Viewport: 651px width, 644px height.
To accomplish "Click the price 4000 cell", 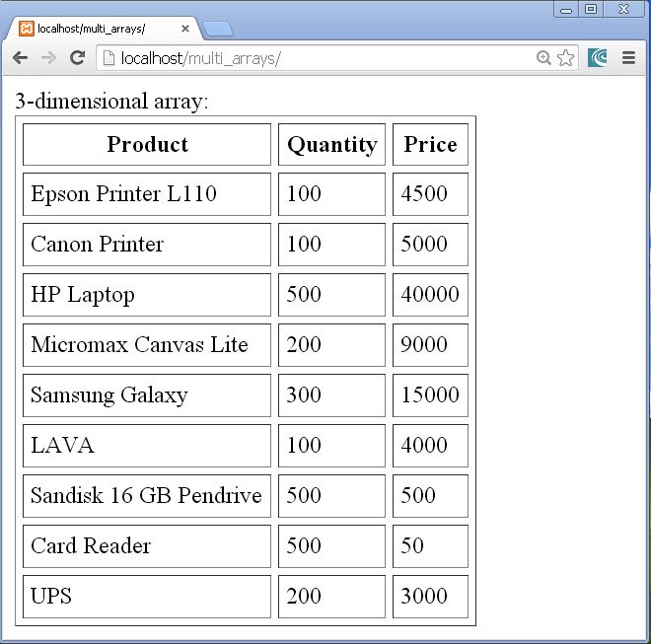I will coord(430,446).
